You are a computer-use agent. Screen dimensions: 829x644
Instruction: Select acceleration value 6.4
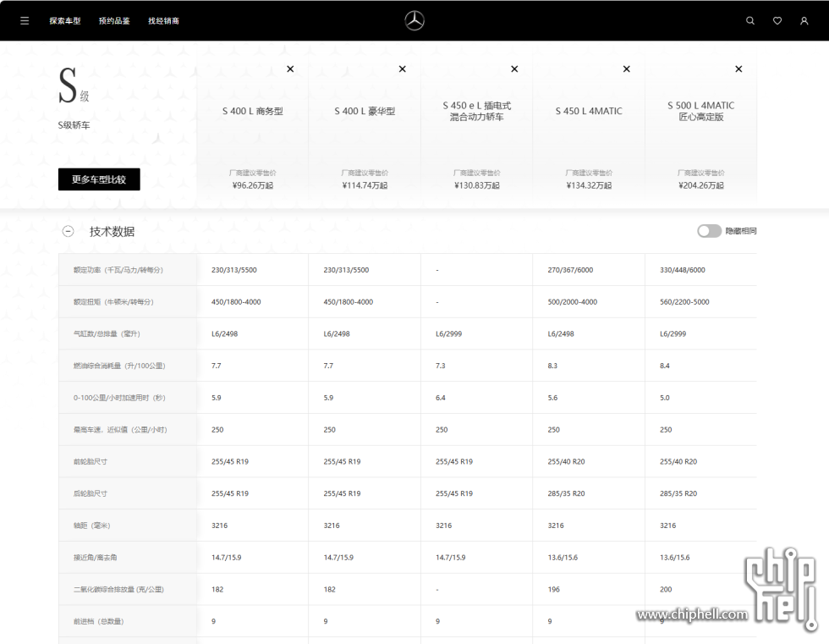(441, 398)
